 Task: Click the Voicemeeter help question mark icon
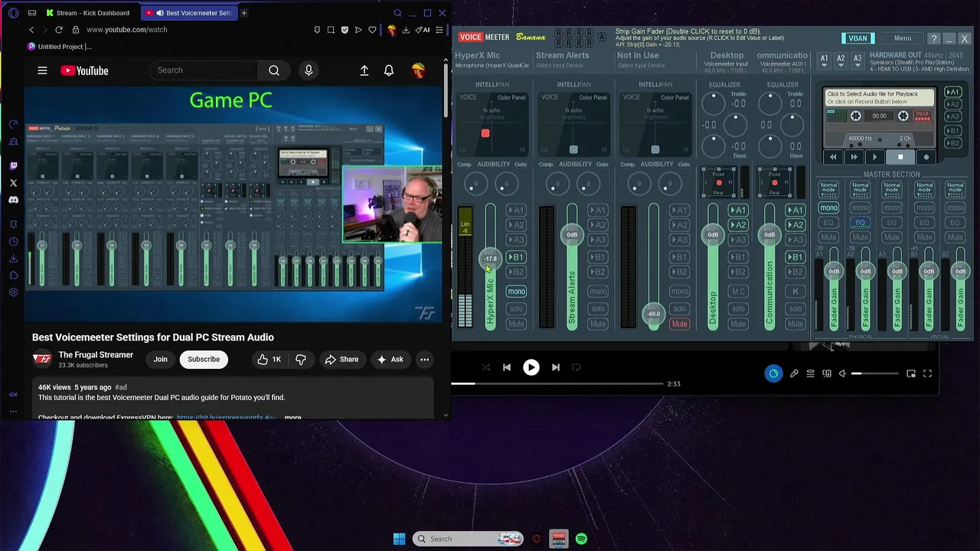[933, 38]
